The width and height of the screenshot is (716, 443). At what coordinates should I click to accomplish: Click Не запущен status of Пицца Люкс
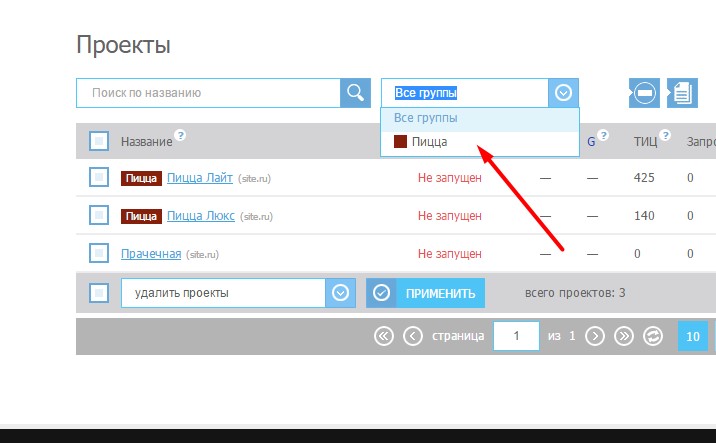pos(449,216)
